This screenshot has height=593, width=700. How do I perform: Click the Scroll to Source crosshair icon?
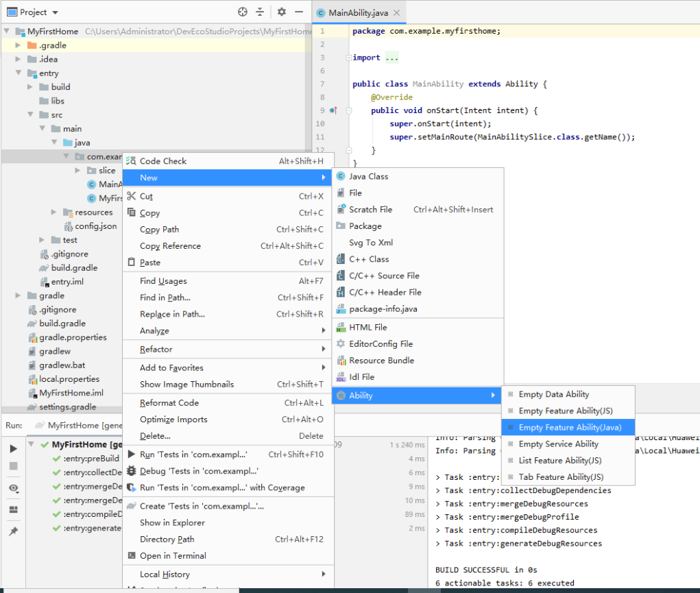click(x=243, y=12)
